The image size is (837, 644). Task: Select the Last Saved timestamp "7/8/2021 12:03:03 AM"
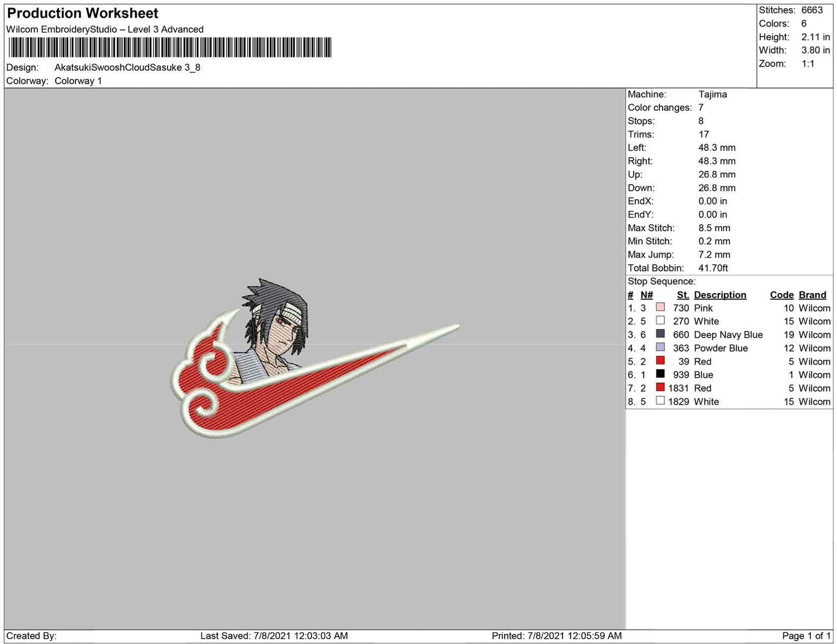pyautogui.click(x=301, y=636)
